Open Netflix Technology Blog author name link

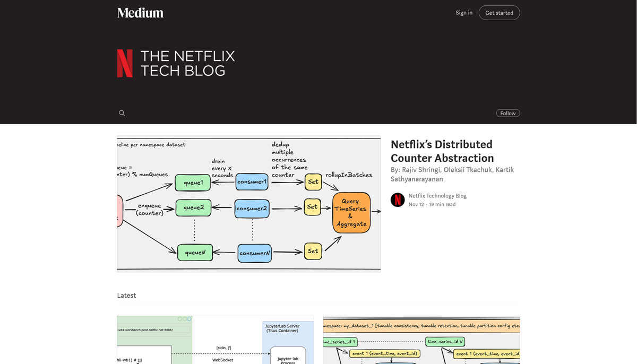click(437, 196)
